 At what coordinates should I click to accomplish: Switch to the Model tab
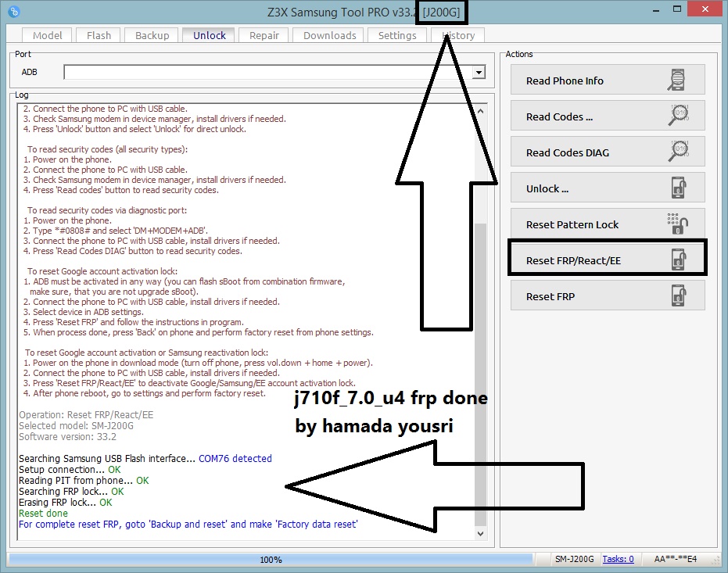[x=48, y=35]
